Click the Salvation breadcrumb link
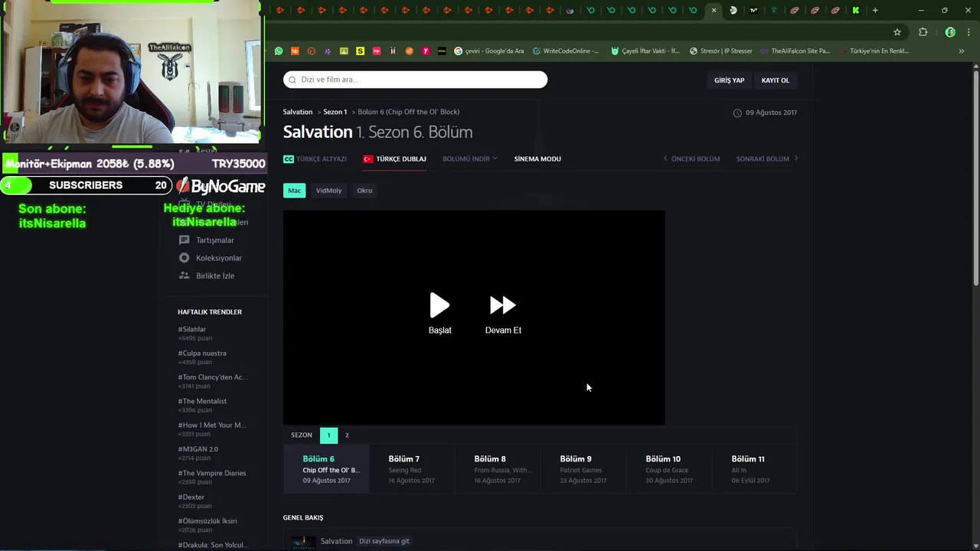Image resolution: width=980 pixels, height=551 pixels. [x=298, y=112]
